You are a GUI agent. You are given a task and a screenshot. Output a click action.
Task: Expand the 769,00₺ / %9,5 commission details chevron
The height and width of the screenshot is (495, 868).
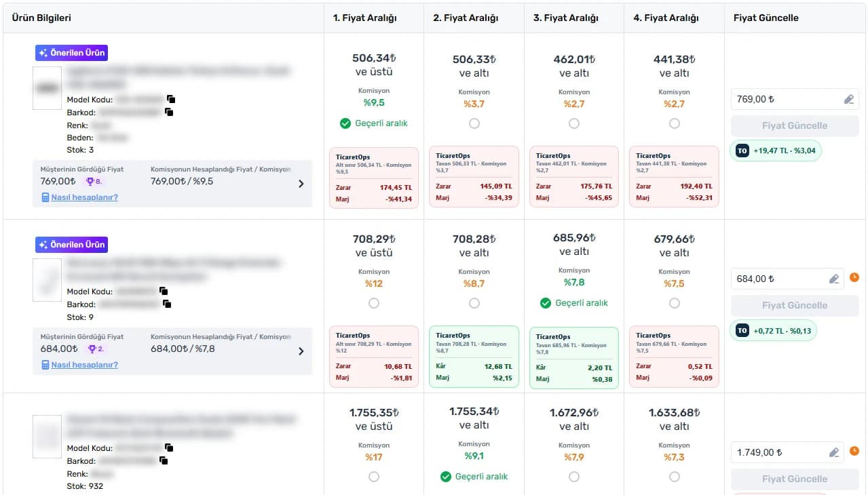(x=301, y=184)
